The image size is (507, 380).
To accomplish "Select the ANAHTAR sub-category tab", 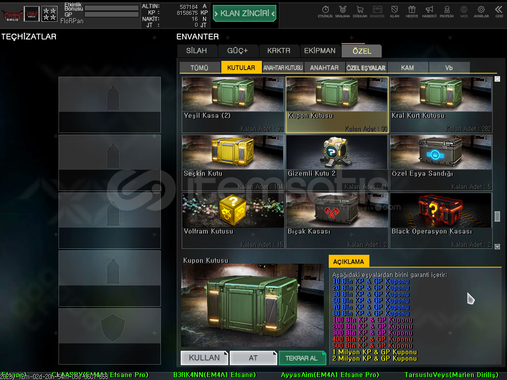I will point(324,68).
